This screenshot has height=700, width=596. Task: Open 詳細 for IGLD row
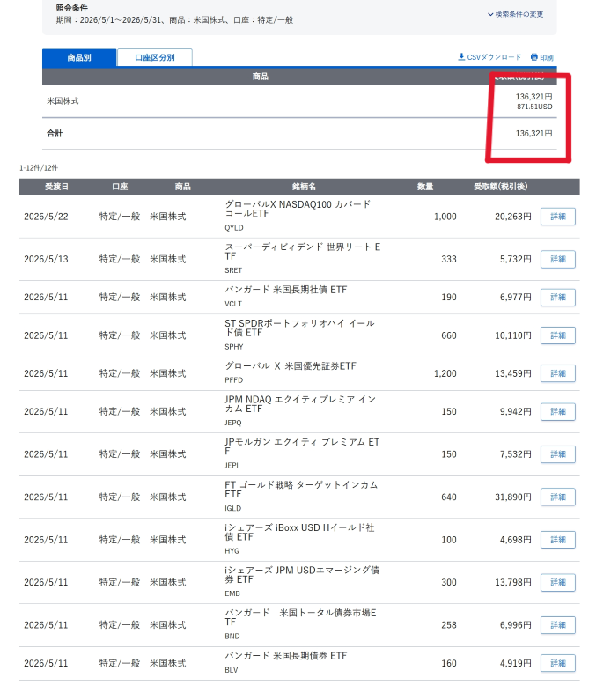click(557, 497)
